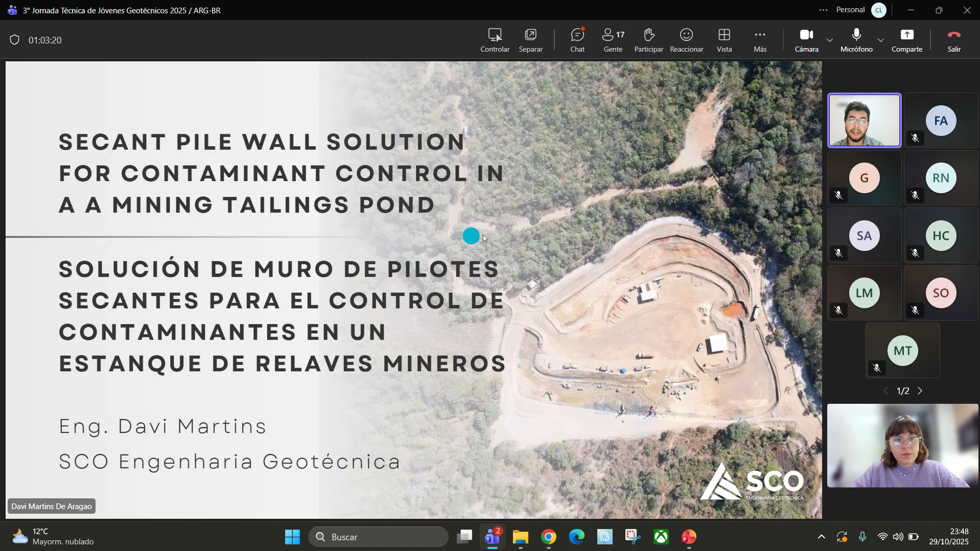Pop out shared content with Separar
The height and width of the screenshot is (551, 980).
click(x=530, y=40)
